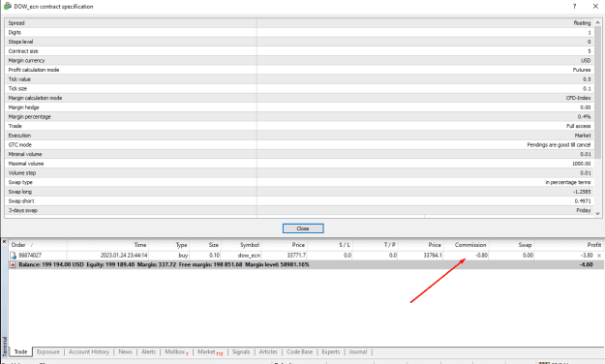605x364 pixels.
Task: Open the Account History tab
Action: tap(89, 351)
